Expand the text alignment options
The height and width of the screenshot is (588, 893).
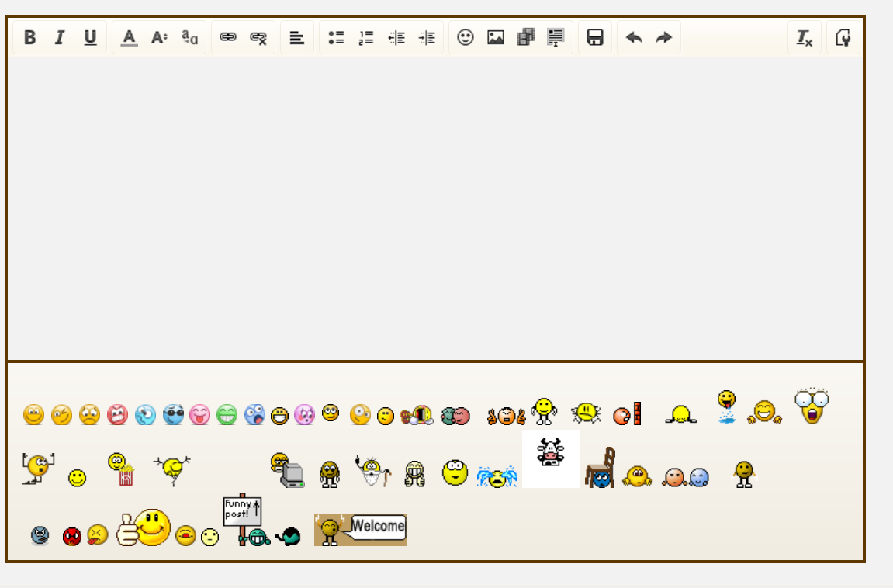(x=296, y=37)
